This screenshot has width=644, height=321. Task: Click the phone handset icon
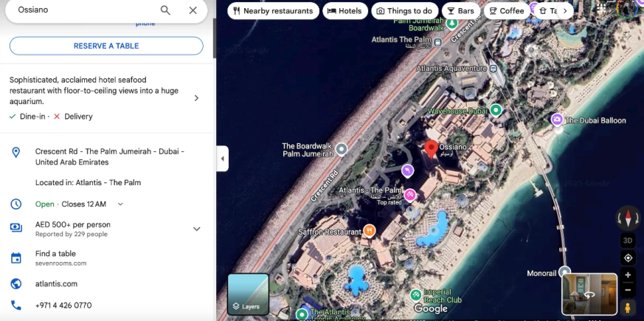point(15,306)
